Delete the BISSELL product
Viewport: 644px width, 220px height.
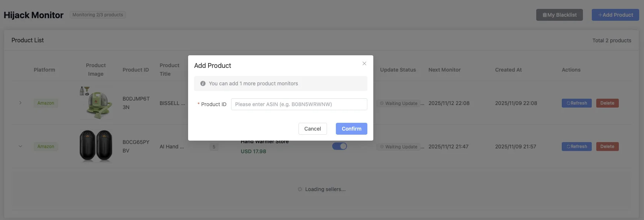click(607, 103)
